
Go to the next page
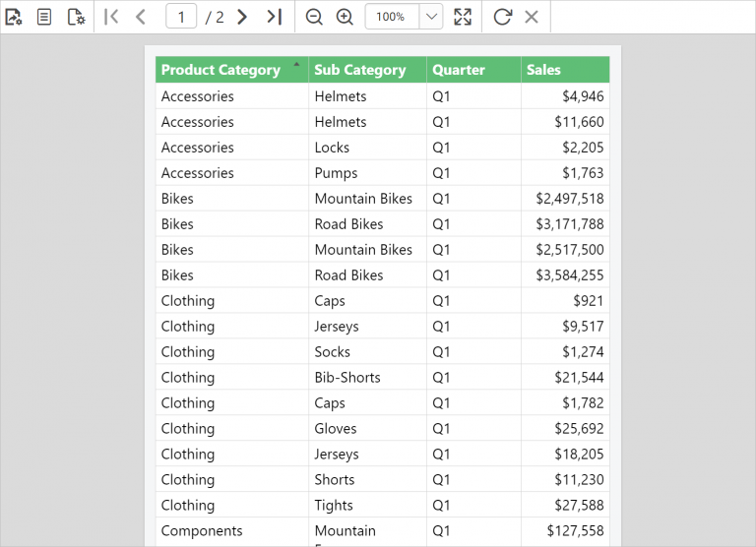[x=242, y=17]
